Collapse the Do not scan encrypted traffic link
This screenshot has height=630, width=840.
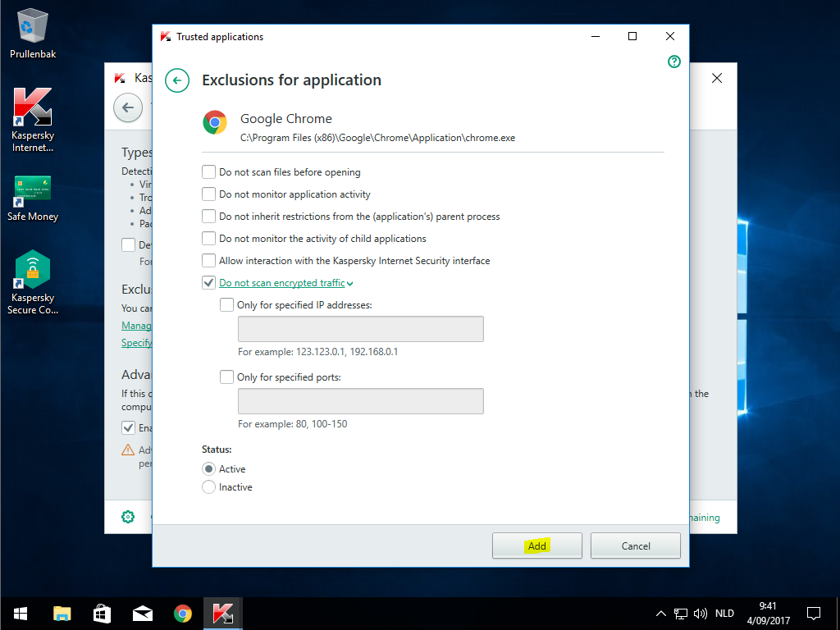click(x=285, y=283)
